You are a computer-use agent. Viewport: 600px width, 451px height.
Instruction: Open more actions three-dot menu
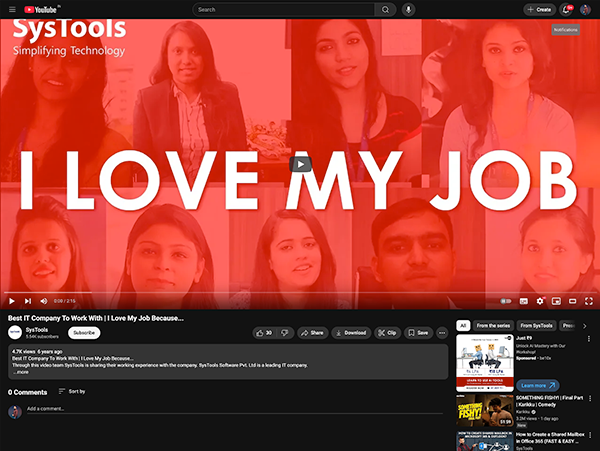442,333
